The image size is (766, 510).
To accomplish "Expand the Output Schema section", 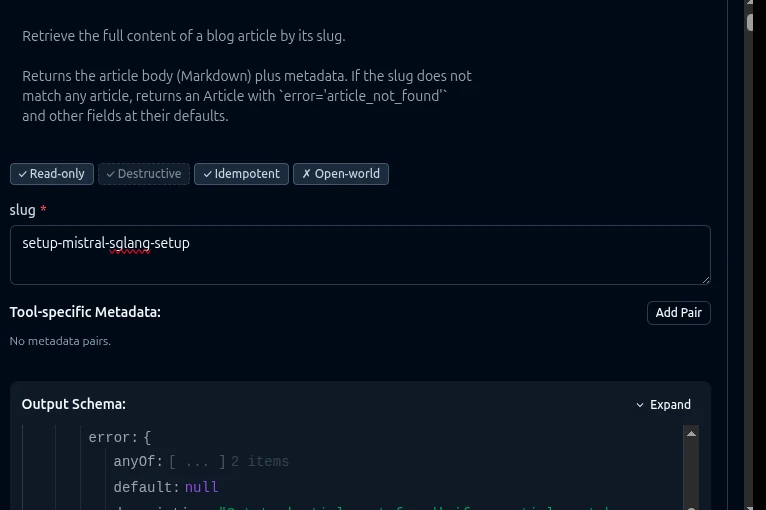I will [663, 404].
